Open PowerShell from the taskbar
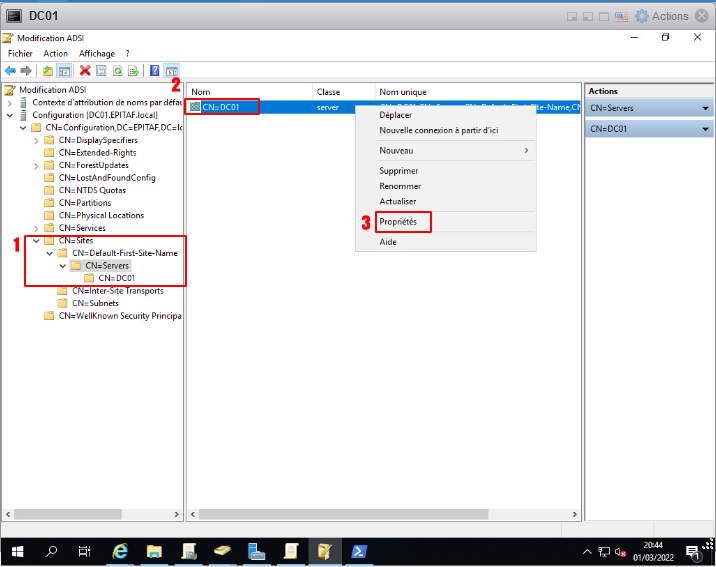Image resolution: width=716 pixels, height=567 pixels. 358,551
